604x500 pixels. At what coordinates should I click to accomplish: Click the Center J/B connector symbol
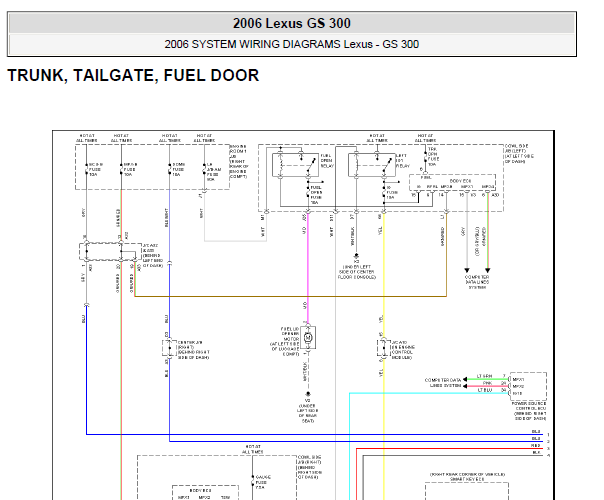pos(169,348)
